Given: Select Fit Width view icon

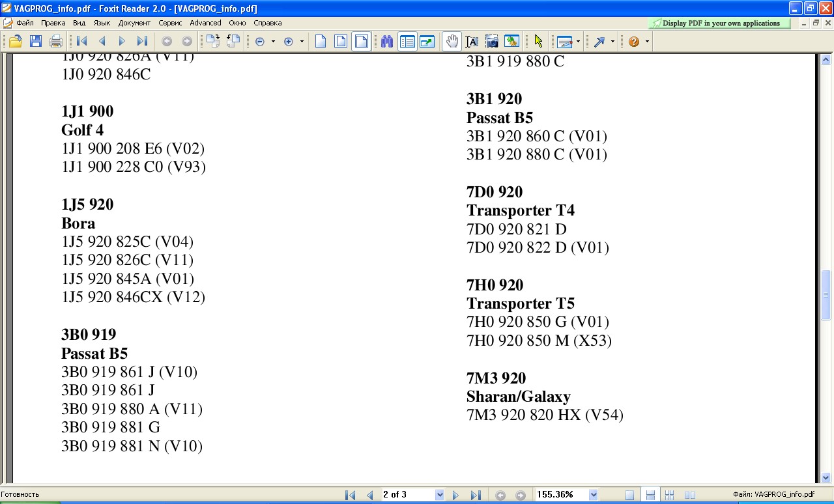Looking at the screenshot, I should coord(361,41).
